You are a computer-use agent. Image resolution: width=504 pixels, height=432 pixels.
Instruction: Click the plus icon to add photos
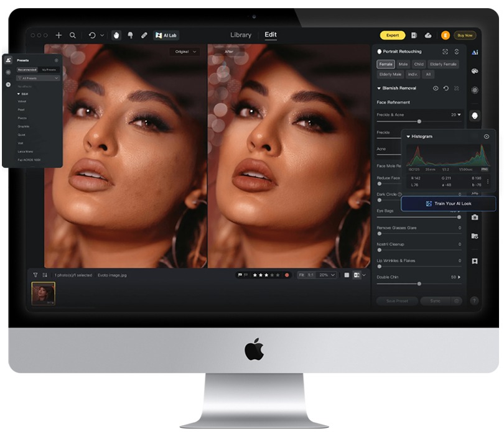click(x=58, y=35)
